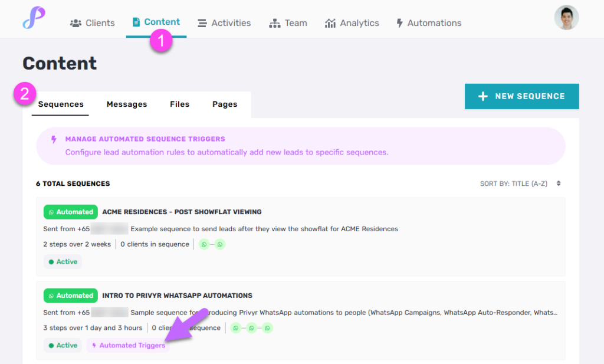This screenshot has height=364, width=604.
Task: Go to Activities in top navigation
Action: point(224,23)
